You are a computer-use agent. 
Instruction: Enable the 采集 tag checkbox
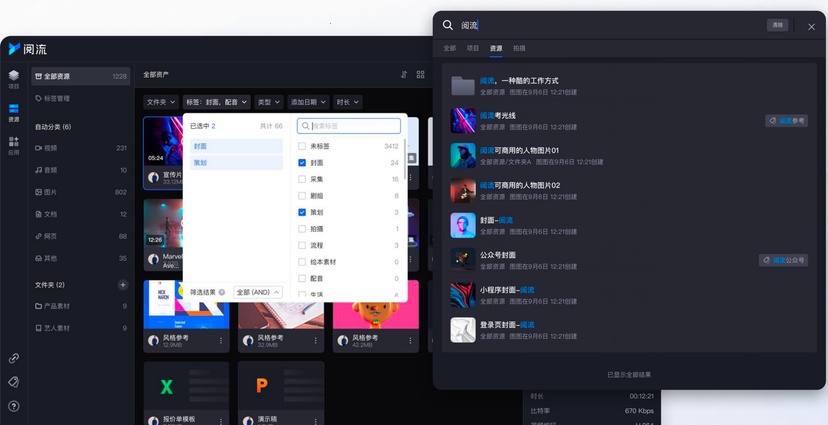pos(302,179)
